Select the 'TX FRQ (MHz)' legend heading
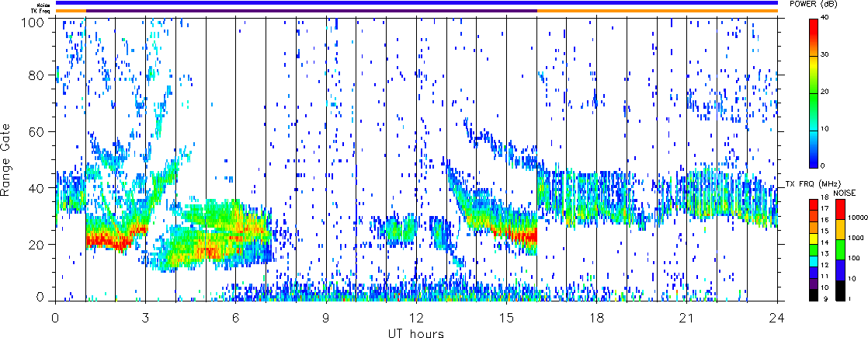 click(x=814, y=183)
